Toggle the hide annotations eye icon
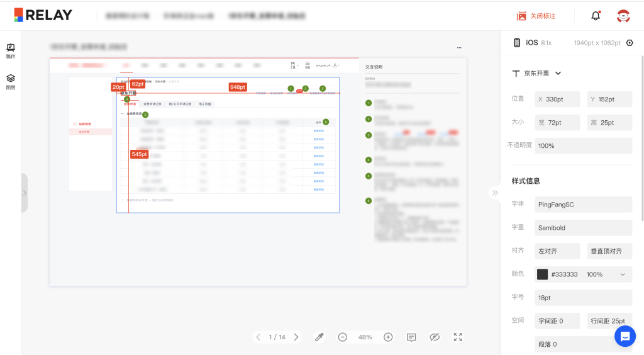This screenshot has width=644, height=355. click(x=435, y=337)
